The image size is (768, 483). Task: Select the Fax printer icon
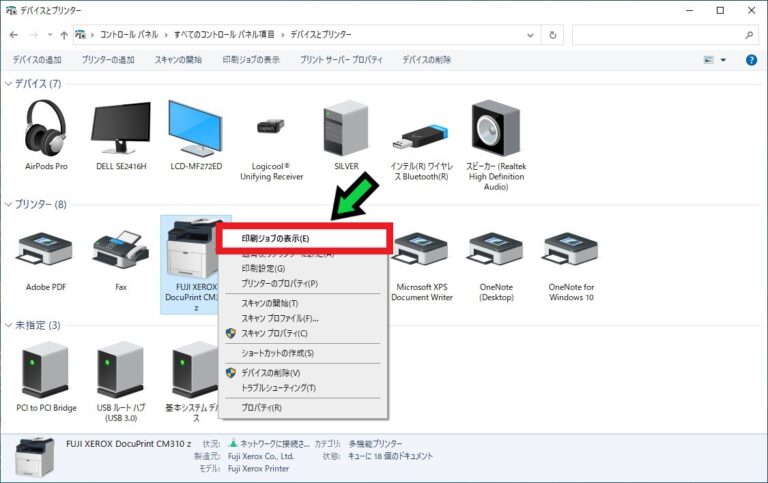[120, 250]
